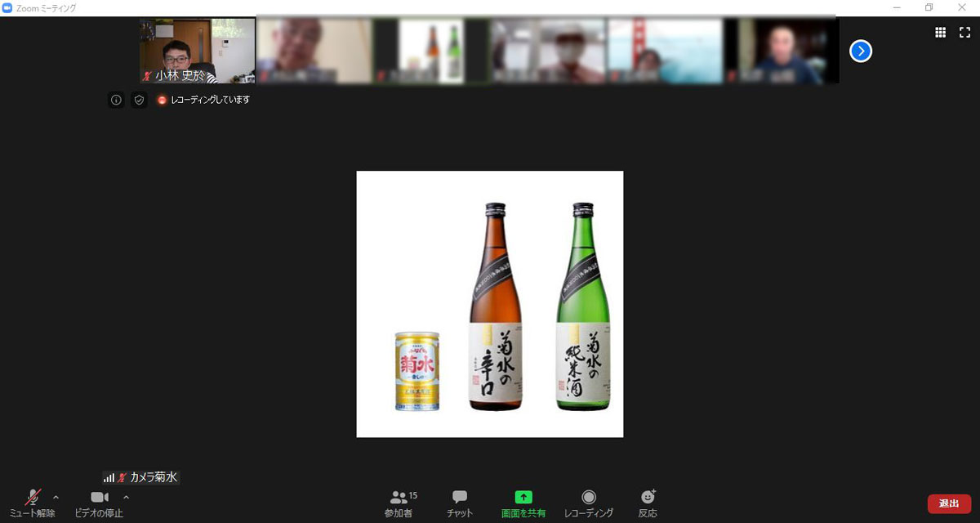980x523 pixels.
Task: Select the thumbnail with red bridge background
Action: (665, 51)
